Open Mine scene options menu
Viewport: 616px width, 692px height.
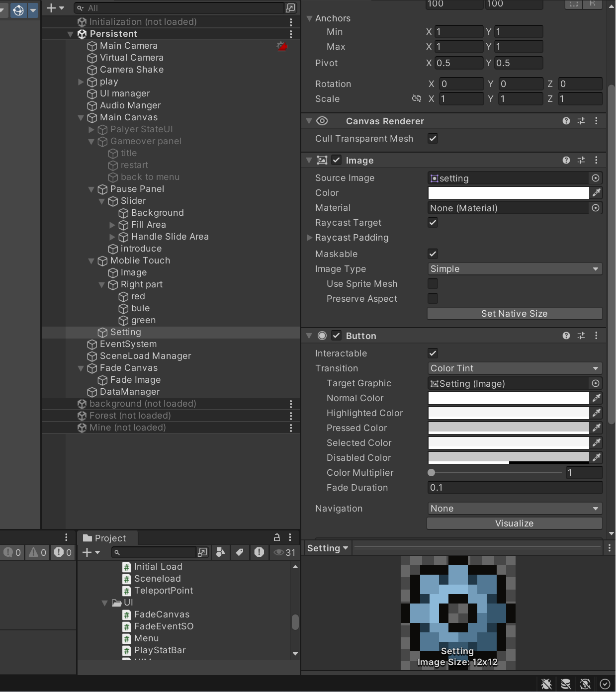[x=291, y=428]
